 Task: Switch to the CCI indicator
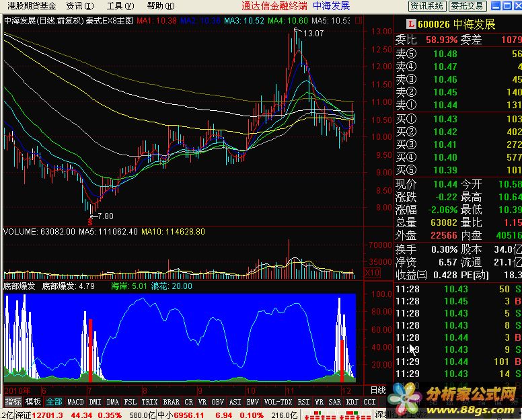coord(369,402)
